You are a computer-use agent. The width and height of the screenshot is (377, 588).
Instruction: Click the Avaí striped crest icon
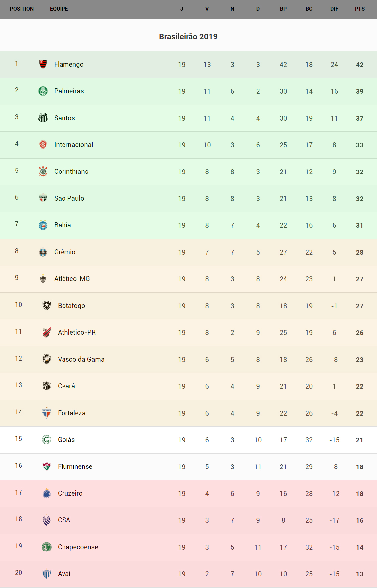tap(47, 573)
